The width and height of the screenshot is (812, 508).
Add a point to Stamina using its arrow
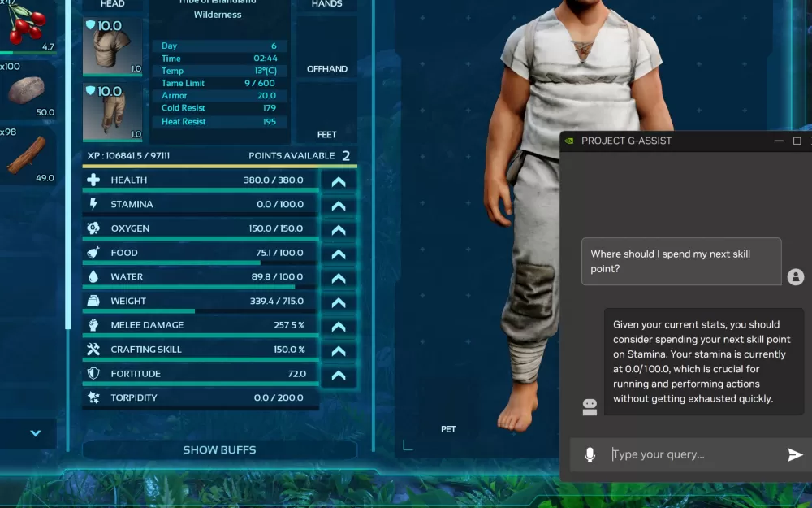coord(339,206)
